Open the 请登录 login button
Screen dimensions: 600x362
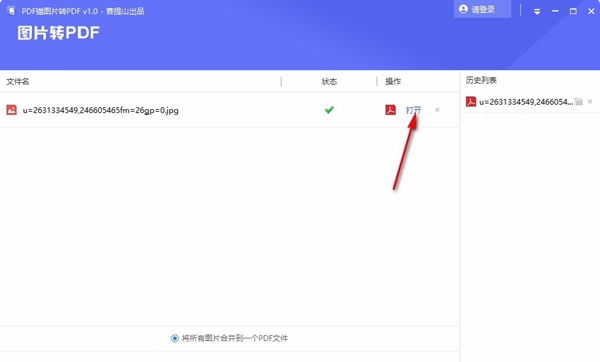pos(482,9)
